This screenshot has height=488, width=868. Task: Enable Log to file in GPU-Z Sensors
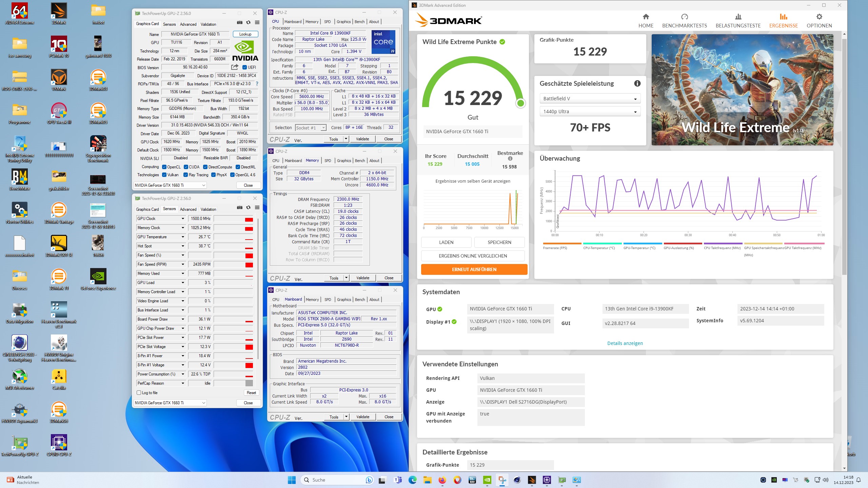(139, 392)
